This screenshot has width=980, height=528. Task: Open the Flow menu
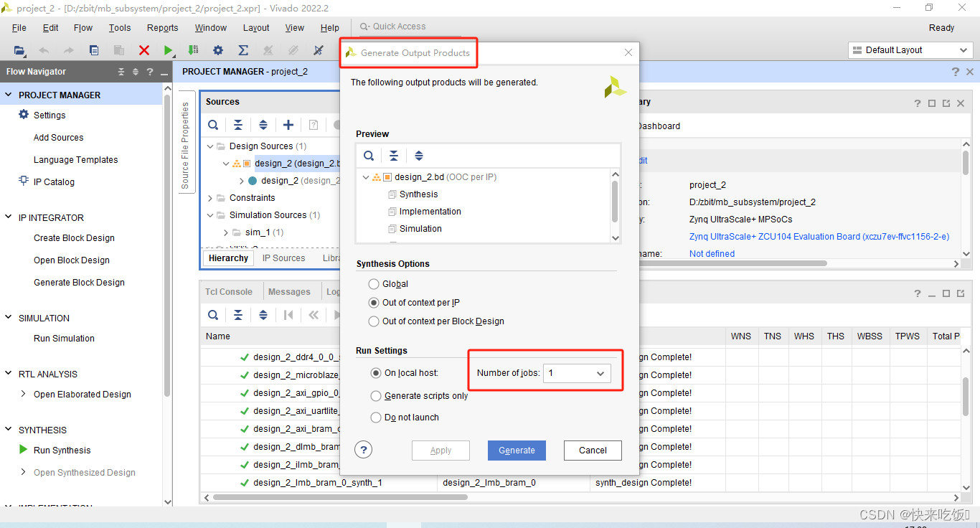click(83, 27)
